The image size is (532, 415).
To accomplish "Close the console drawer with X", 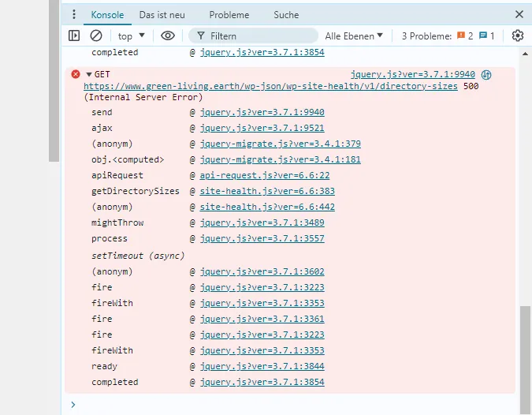I will pyautogui.click(x=519, y=14).
